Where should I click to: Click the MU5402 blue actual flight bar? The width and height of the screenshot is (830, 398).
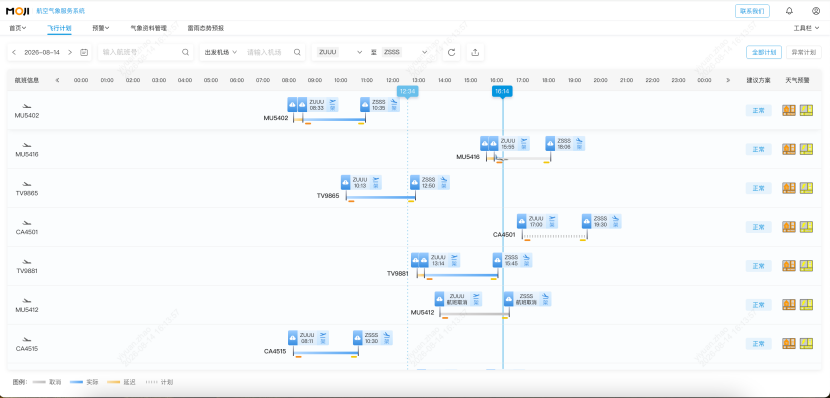pyautogui.click(x=334, y=119)
